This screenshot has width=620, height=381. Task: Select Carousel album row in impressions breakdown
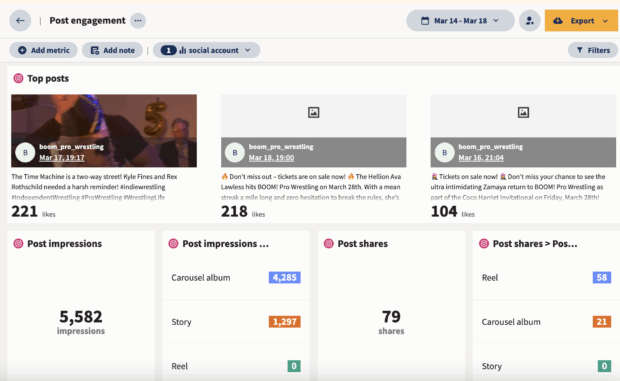pos(236,277)
